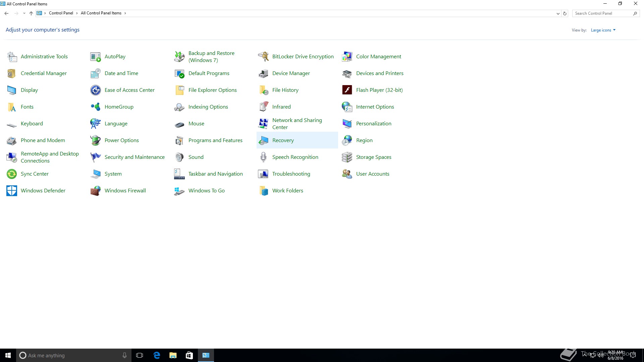
Task: Expand chevron after Control Panel breadcrumb
Action: point(77,13)
